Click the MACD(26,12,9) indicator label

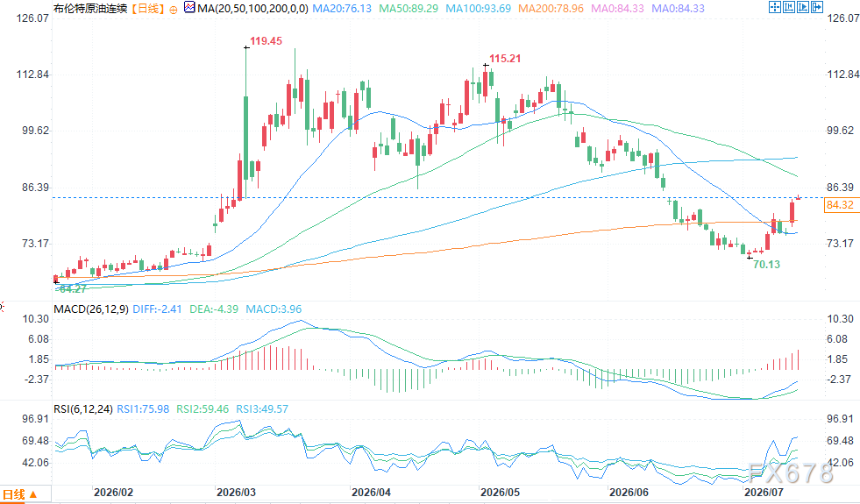point(91,309)
